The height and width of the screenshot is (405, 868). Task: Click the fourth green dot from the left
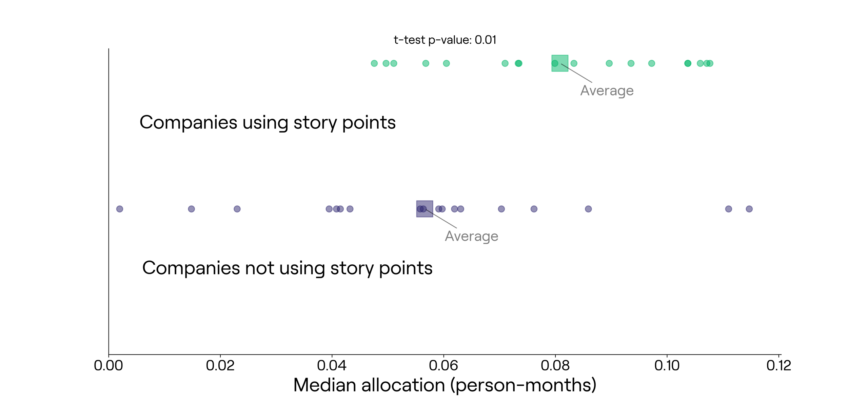point(426,63)
